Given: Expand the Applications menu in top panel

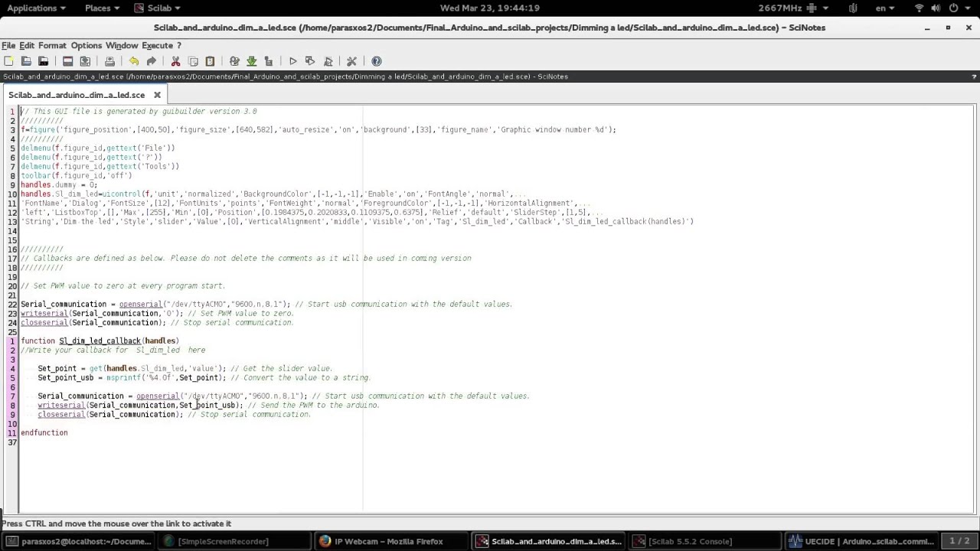Looking at the screenshot, I should [36, 8].
